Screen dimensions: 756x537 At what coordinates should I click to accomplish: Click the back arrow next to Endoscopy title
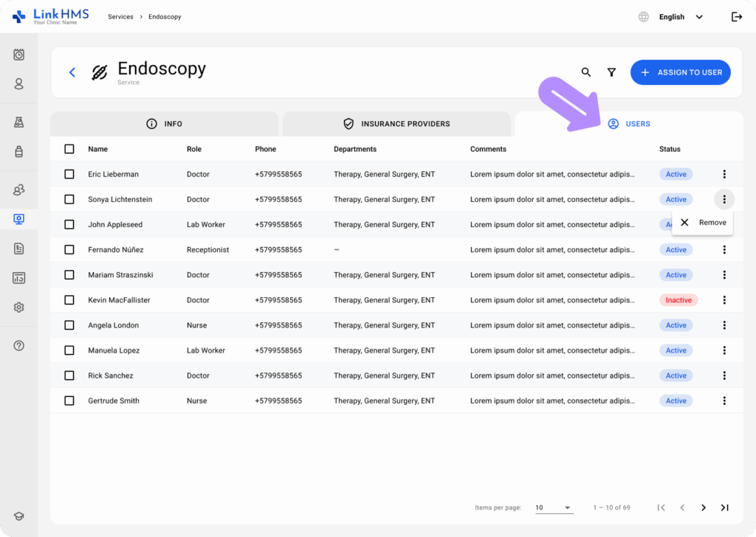[x=72, y=72]
